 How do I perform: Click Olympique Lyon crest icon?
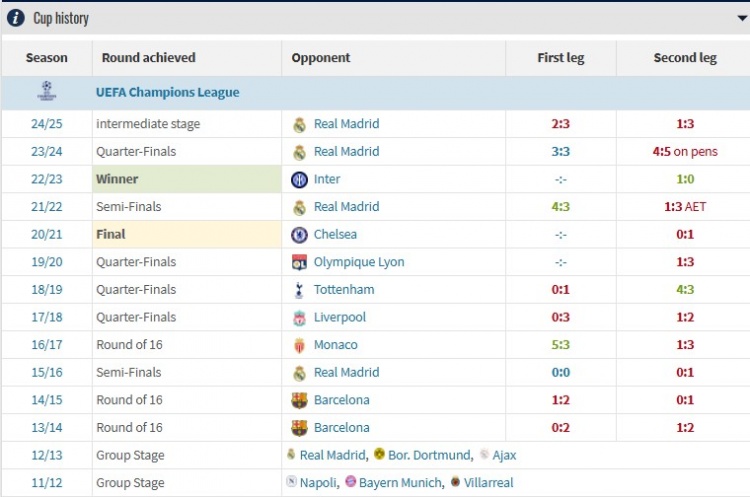[x=299, y=262]
